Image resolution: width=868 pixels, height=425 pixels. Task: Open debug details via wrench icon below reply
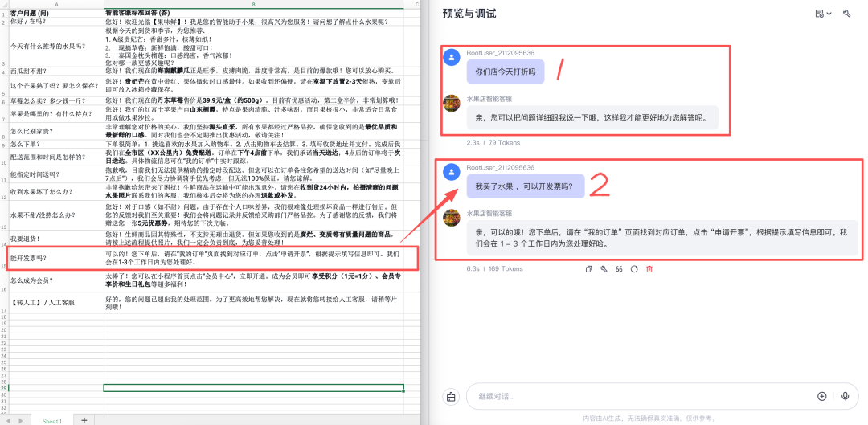[x=604, y=269]
